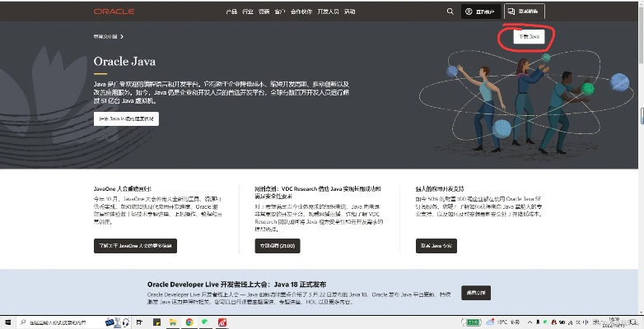
Task: Open the red app icon in taskbar
Action: [222, 322]
